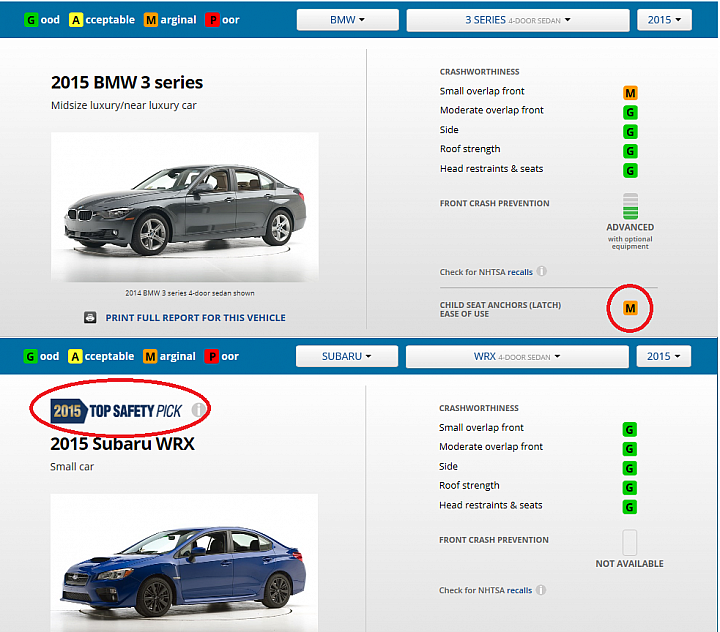Open the 3 SERIES model dropdown

click(x=518, y=20)
